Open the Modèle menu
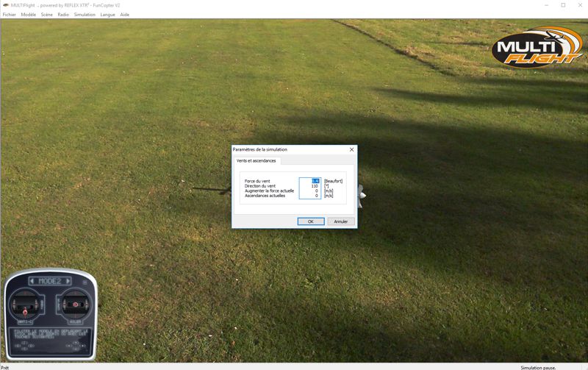Screen dimensions: 588x370 click(28, 15)
